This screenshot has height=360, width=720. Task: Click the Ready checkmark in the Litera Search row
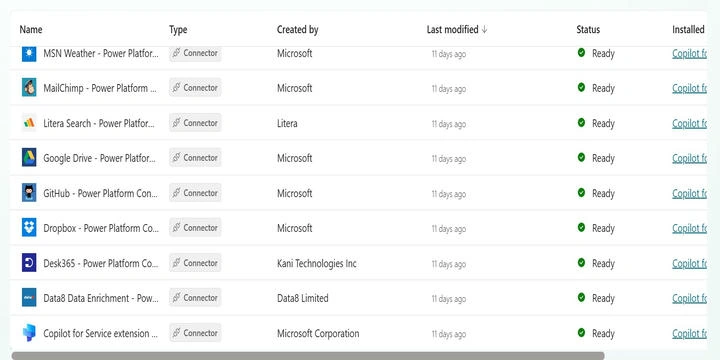[581, 123]
